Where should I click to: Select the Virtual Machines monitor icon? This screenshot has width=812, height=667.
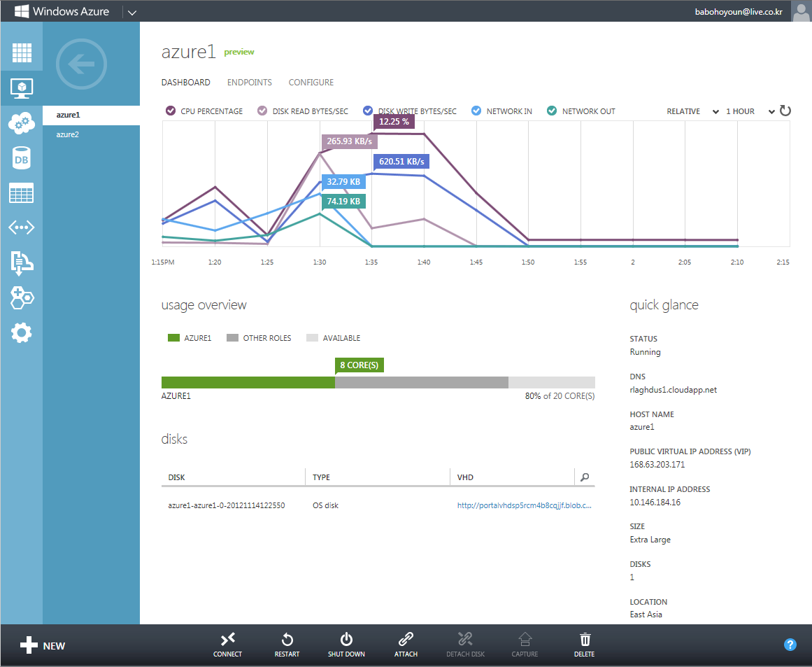point(21,88)
